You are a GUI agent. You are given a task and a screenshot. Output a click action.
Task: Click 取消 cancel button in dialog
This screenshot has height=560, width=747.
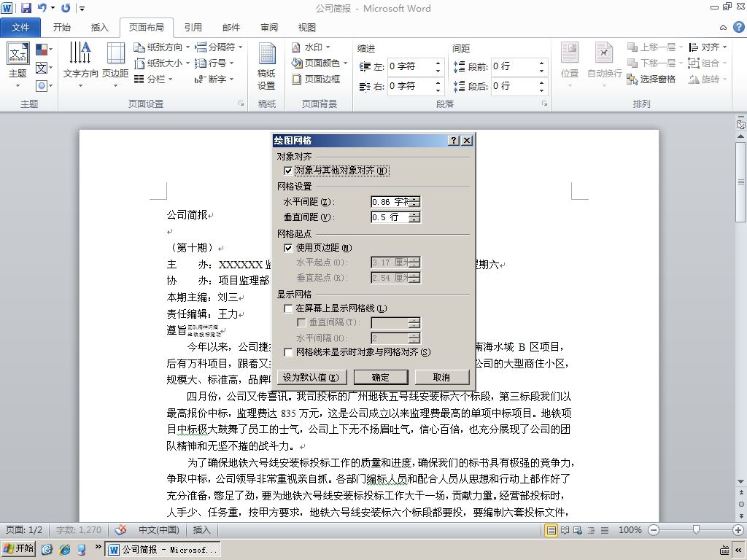(441, 378)
